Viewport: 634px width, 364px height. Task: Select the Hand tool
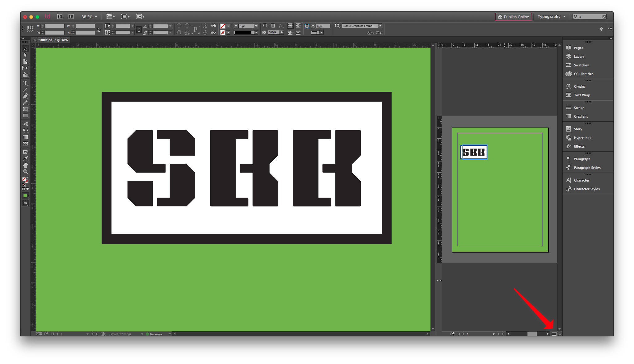pos(25,165)
